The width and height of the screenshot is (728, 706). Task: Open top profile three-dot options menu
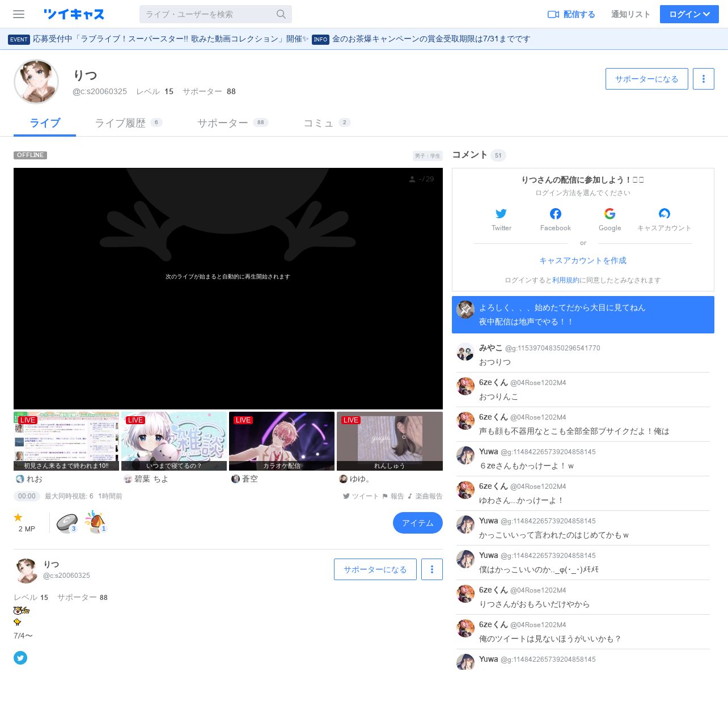coord(704,79)
